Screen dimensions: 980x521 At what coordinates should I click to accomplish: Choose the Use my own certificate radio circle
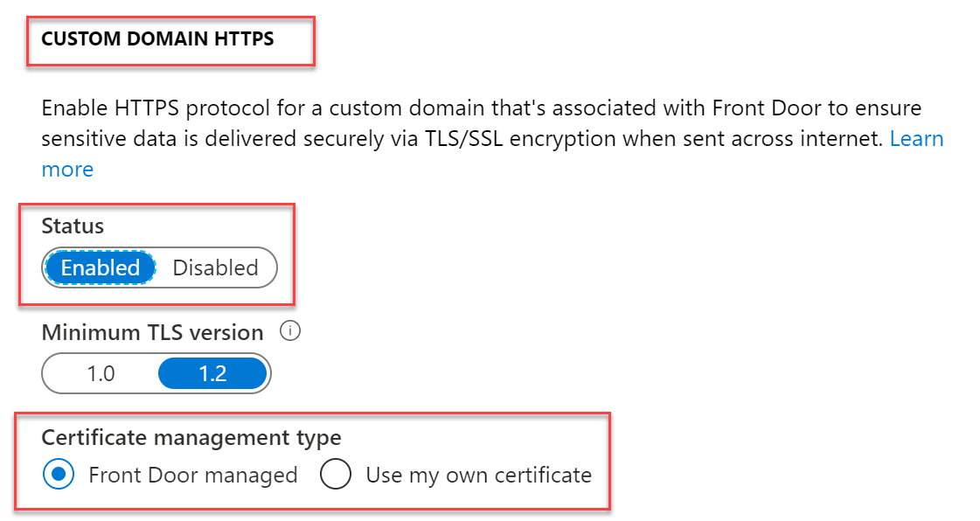[x=336, y=476]
